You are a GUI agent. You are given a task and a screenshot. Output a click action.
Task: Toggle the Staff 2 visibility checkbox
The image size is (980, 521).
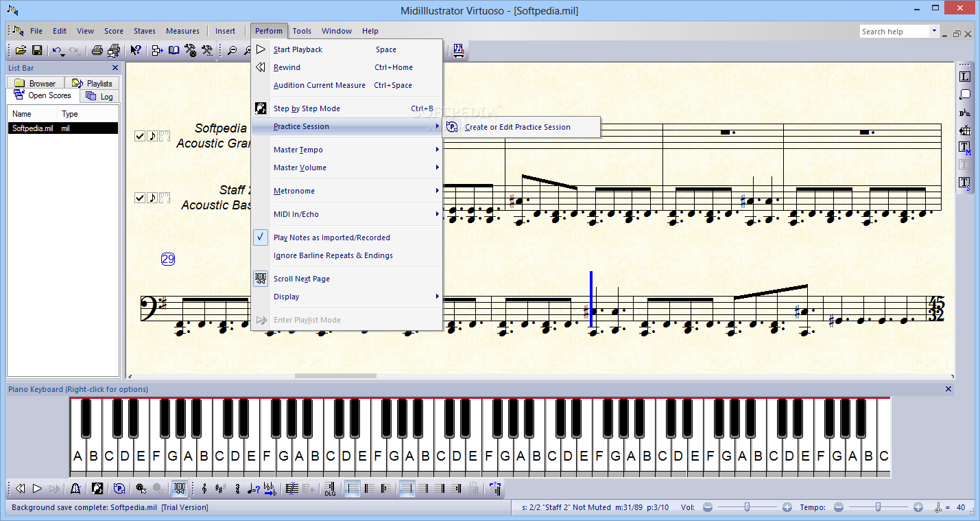pyautogui.click(x=140, y=198)
